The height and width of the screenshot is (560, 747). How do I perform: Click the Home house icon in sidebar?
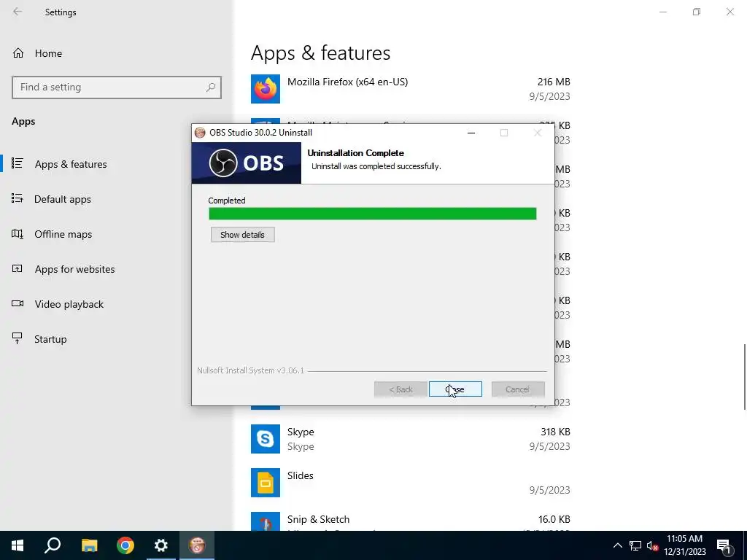click(x=18, y=52)
